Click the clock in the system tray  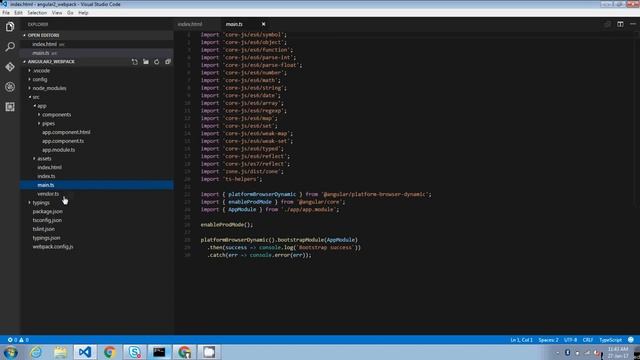[x=618, y=353]
